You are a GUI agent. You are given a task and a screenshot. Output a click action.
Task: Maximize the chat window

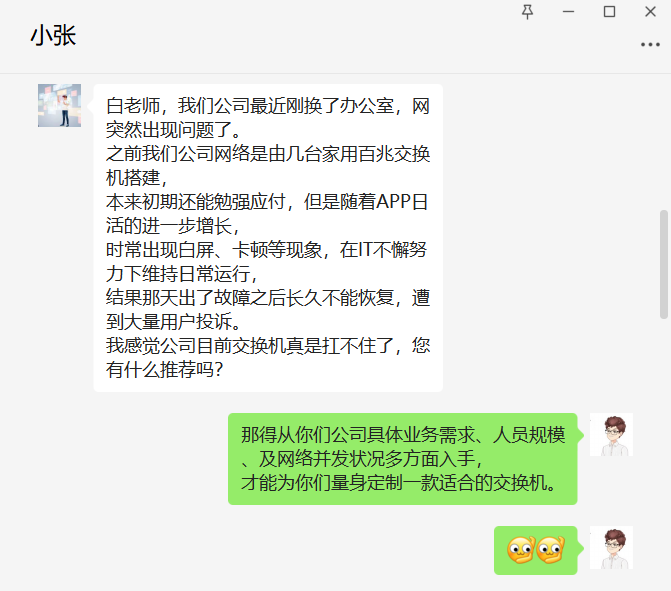tap(609, 12)
